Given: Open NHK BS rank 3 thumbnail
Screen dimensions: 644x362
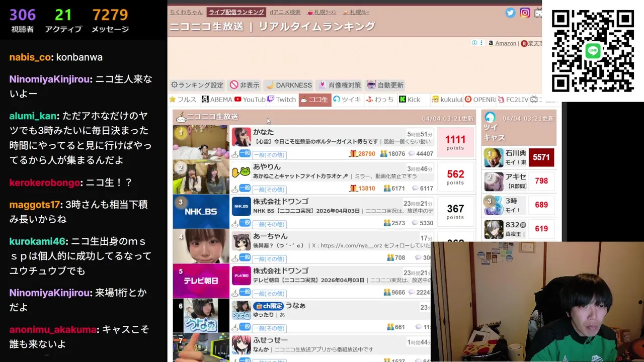Looking at the screenshot, I should click(x=201, y=212).
